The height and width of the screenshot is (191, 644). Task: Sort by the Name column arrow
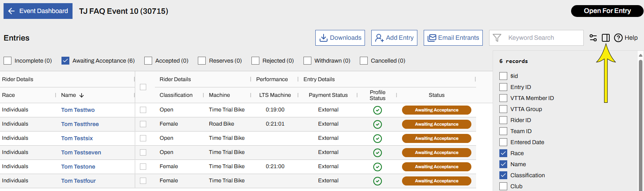click(x=82, y=95)
